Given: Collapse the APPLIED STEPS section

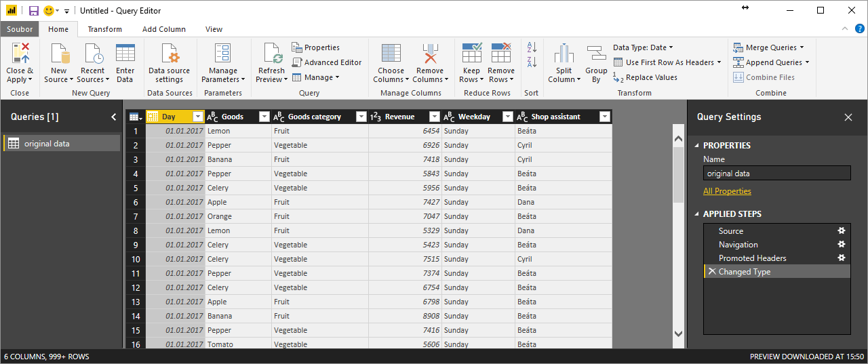Looking at the screenshot, I should pyautogui.click(x=696, y=214).
